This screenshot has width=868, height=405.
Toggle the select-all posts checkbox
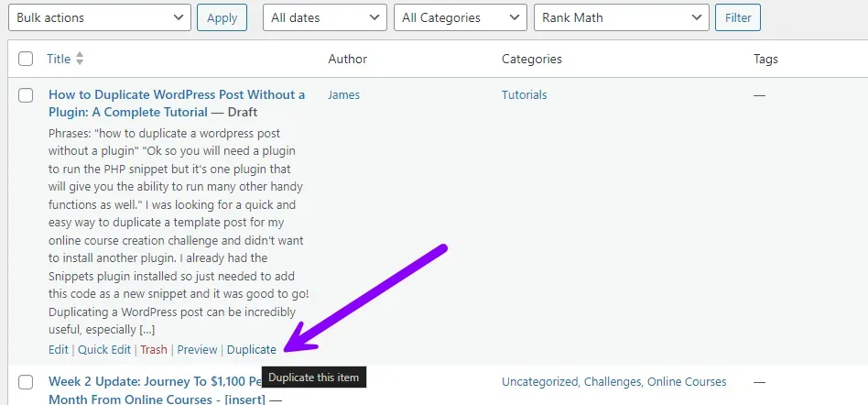point(26,59)
